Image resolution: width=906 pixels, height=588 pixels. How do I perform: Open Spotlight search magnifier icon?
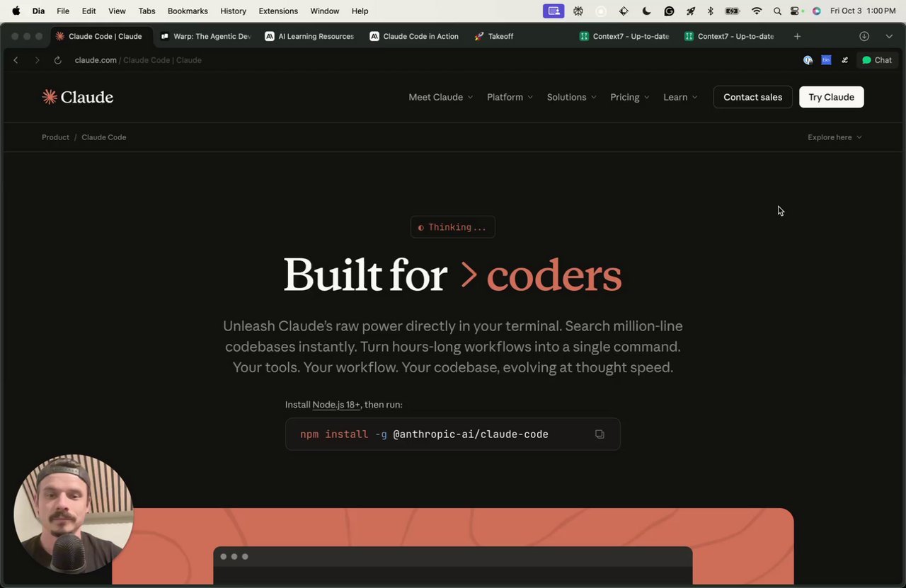(x=777, y=11)
